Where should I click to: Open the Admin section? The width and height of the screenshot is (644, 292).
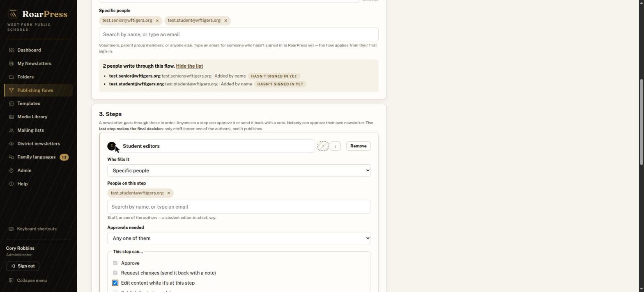pyautogui.click(x=38, y=170)
